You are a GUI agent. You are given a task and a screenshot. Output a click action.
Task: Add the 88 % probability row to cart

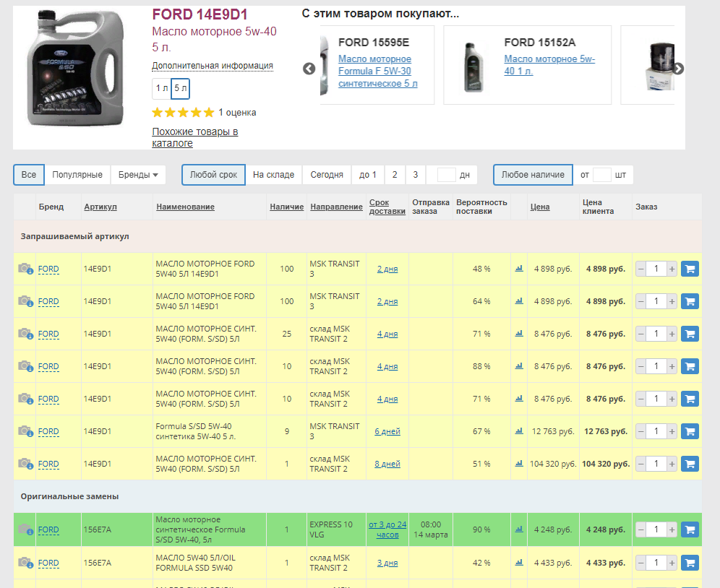click(690, 366)
